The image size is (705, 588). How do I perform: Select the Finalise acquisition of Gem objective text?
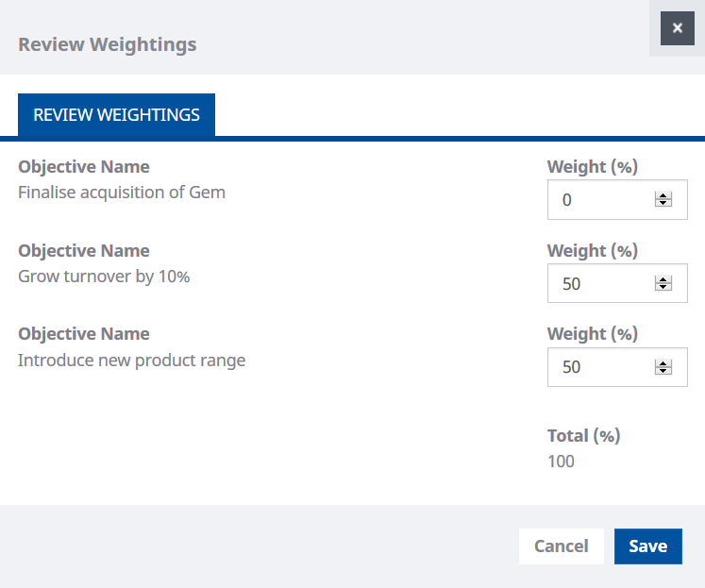click(x=122, y=193)
